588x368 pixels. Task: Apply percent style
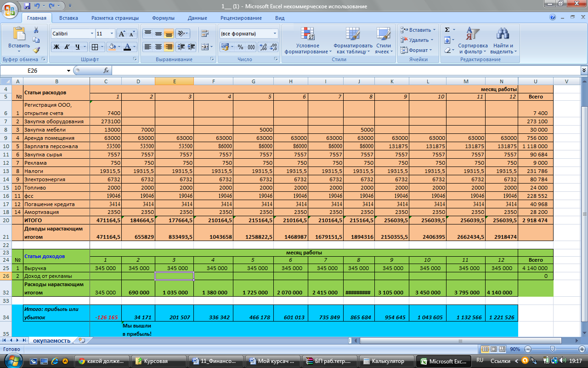tap(241, 47)
